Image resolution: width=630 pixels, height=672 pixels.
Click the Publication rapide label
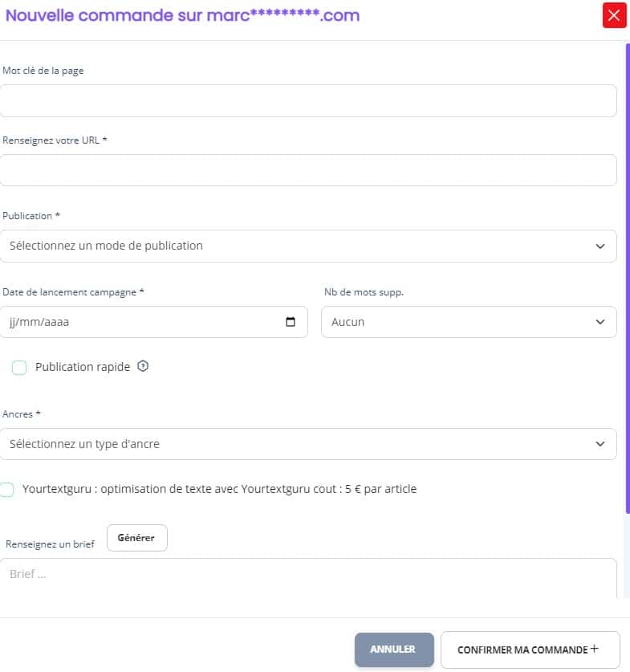(83, 367)
